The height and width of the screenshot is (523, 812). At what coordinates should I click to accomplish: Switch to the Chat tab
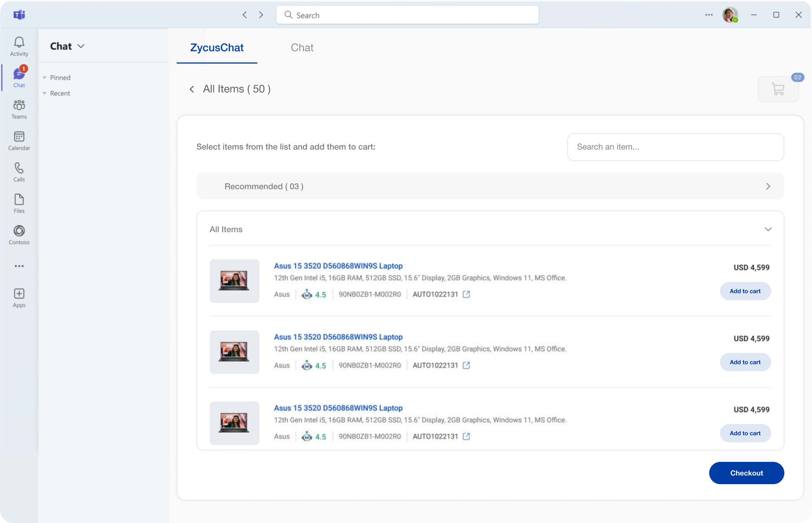point(302,48)
